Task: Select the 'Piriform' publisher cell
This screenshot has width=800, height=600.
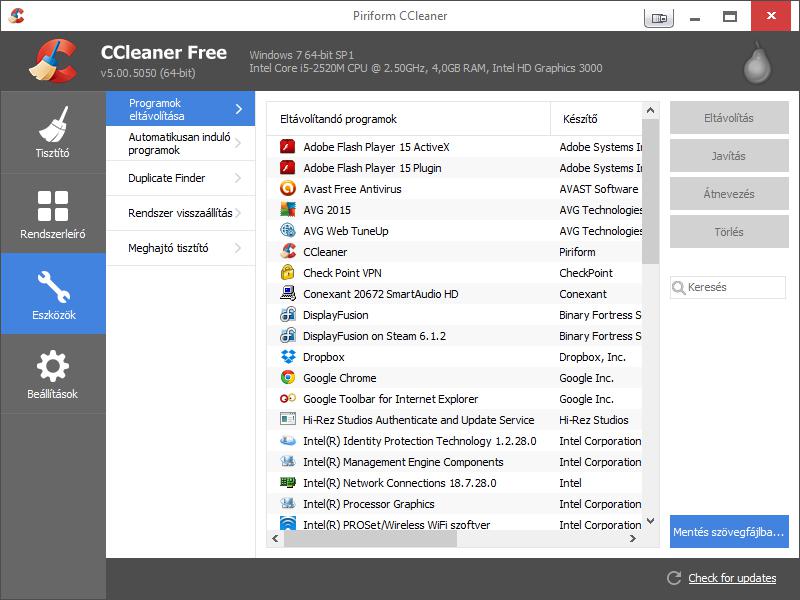Action: (577, 252)
